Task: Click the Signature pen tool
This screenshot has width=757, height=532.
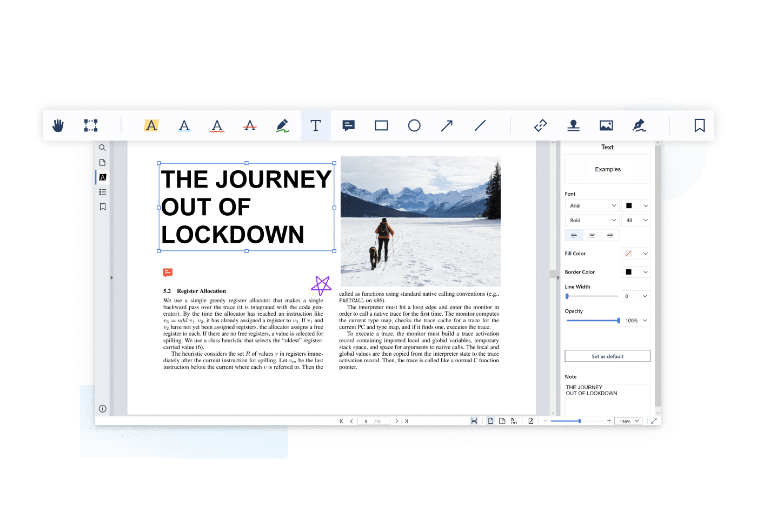Action: tap(639, 125)
